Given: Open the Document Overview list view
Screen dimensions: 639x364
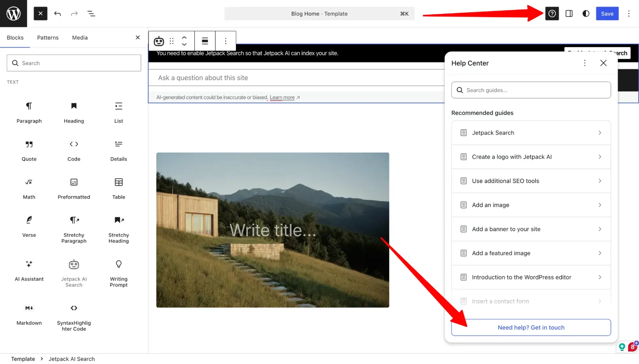Looking at the screenshot, I should [x=91, y=13].
